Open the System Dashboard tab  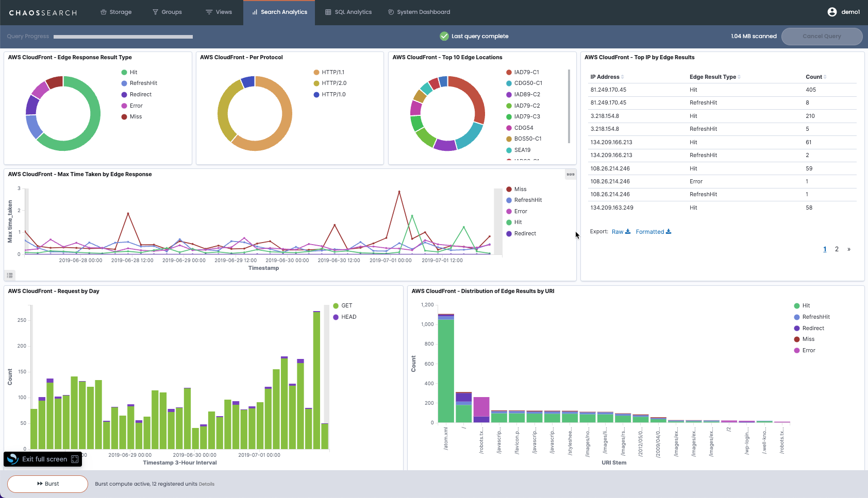click(x=419, y=12)
